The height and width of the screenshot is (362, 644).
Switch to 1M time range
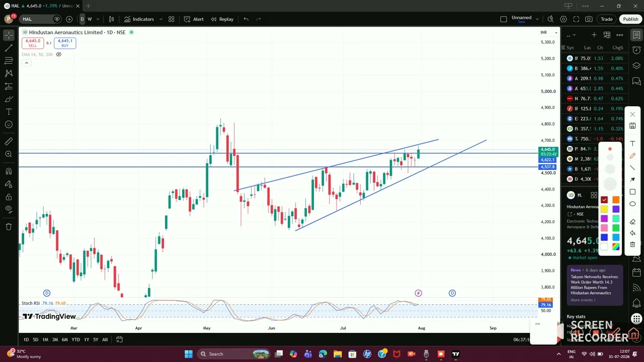pyautogui.click(x=45, y=340)
